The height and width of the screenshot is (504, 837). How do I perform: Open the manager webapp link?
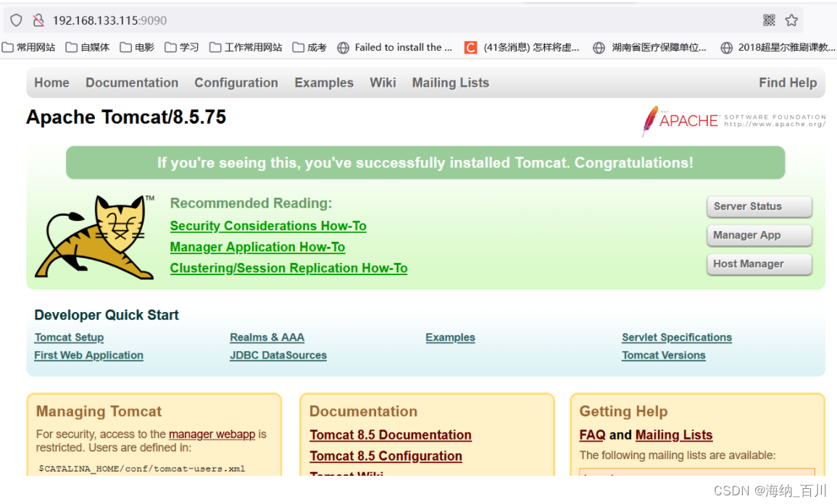click(212, 434)
